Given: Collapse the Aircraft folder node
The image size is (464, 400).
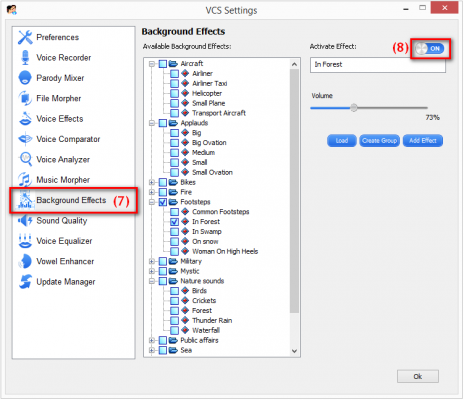Looking at the screenshot, I should coord(152,64).
